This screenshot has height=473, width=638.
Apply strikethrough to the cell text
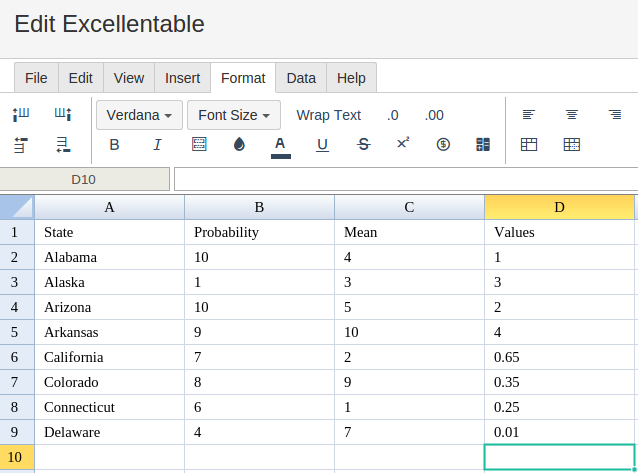(x=363, y=145)
